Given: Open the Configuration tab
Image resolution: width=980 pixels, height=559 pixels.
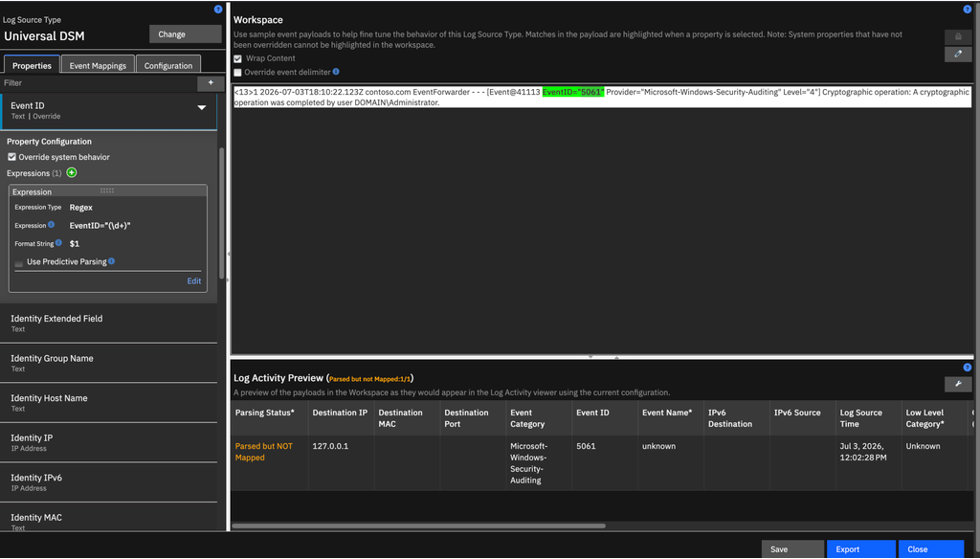Looking at the screenshot, I should [x=168, y=65].
